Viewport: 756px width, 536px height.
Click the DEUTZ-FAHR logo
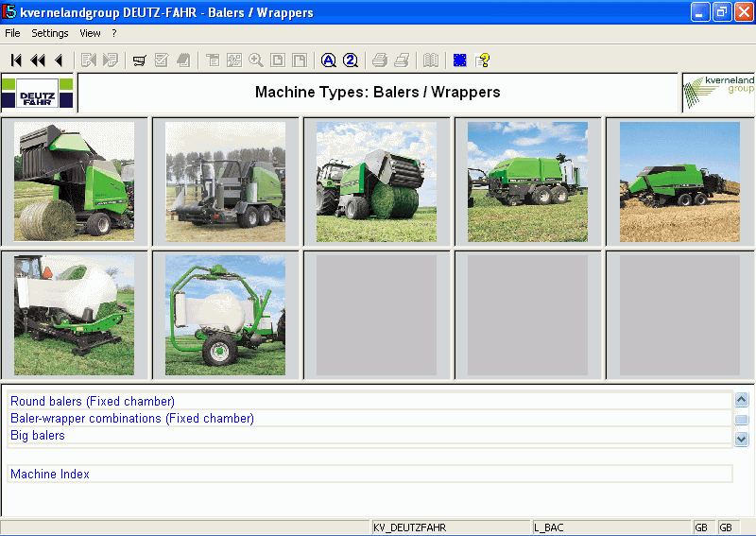click(38, 93)
